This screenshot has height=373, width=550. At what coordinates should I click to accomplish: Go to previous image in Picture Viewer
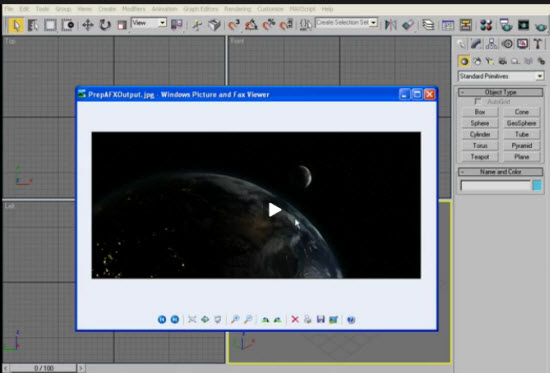pos(162,319)
